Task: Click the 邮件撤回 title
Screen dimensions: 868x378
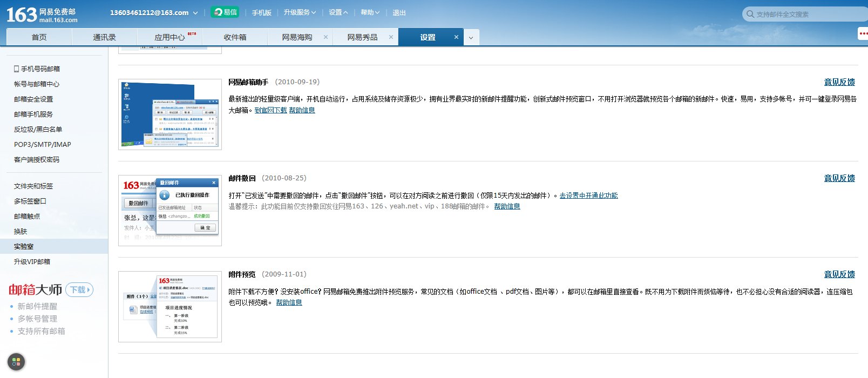Action: click(242, 178)
